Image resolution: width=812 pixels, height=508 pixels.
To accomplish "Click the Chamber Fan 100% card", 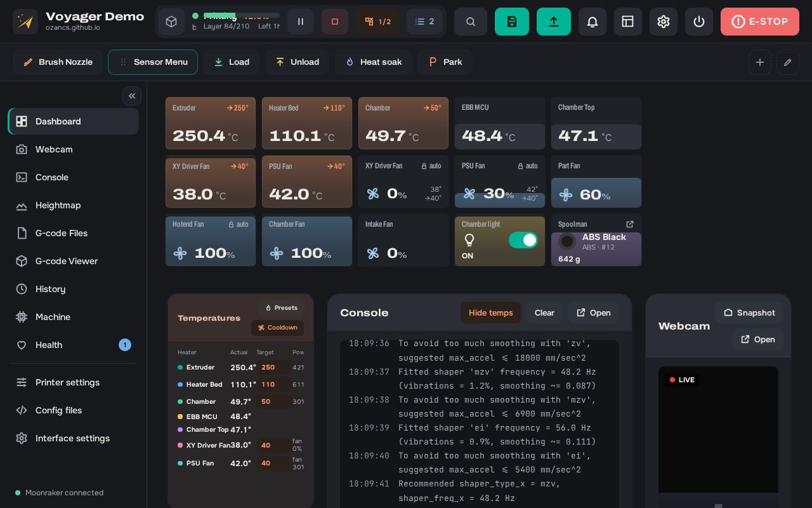I will (307, 240).
